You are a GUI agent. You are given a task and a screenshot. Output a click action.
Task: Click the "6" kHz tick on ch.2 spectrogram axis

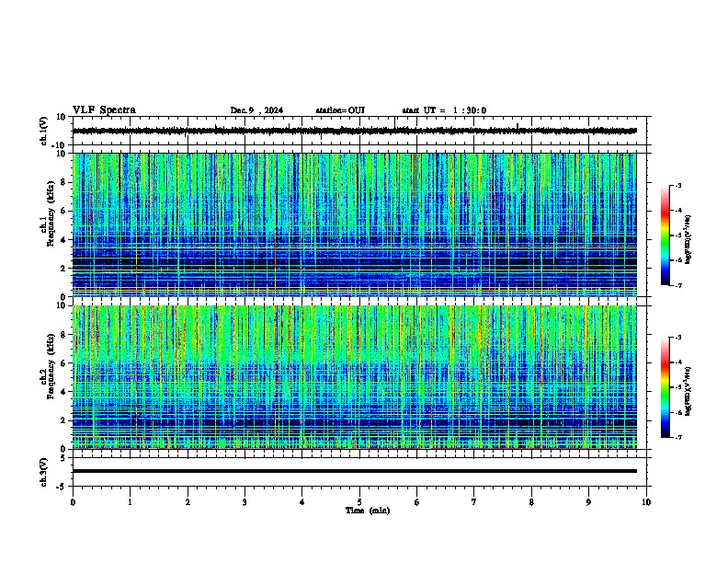64,363
